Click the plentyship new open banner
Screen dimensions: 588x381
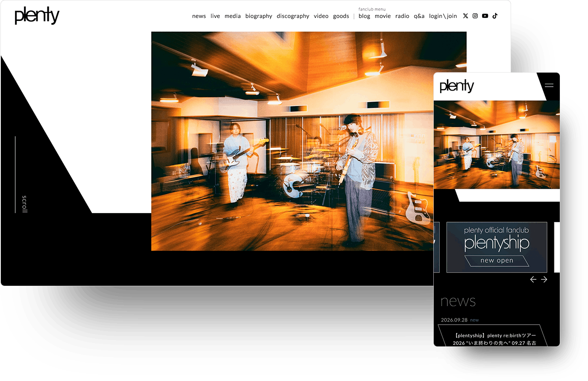point(497,247)
